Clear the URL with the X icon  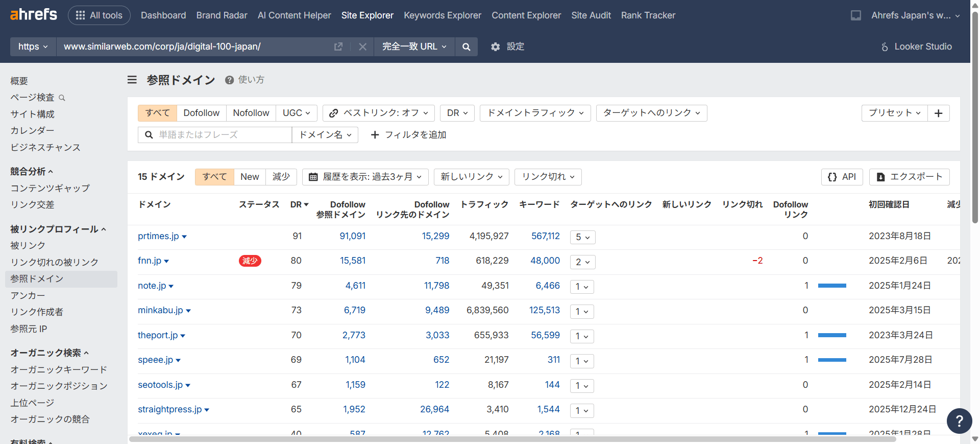coord(362,46)
